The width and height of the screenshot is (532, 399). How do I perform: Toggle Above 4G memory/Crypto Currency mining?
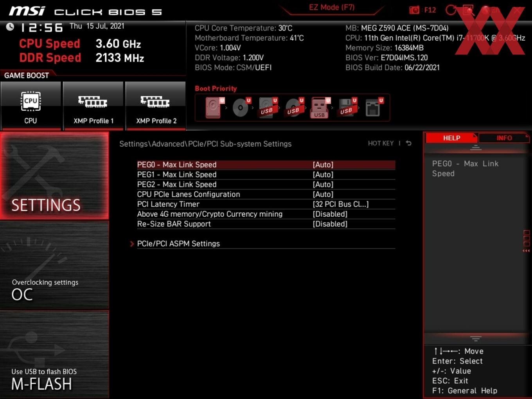pyautogui.click(x=330, y=214)
